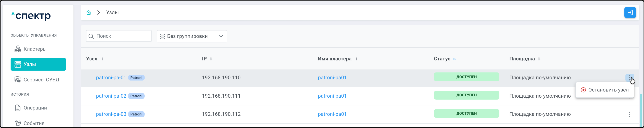
Task: Sort by IP column icon
Action: 211,59
